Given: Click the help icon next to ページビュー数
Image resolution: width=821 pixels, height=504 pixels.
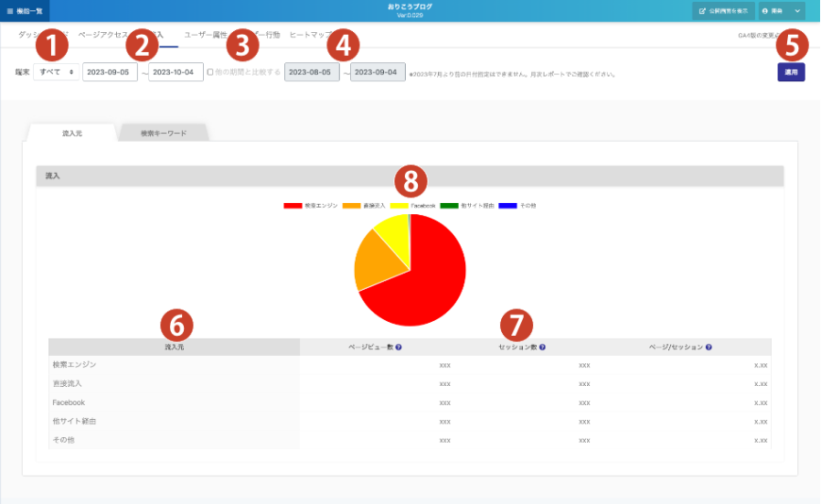Looking at the screenshot, I should 399,347.
